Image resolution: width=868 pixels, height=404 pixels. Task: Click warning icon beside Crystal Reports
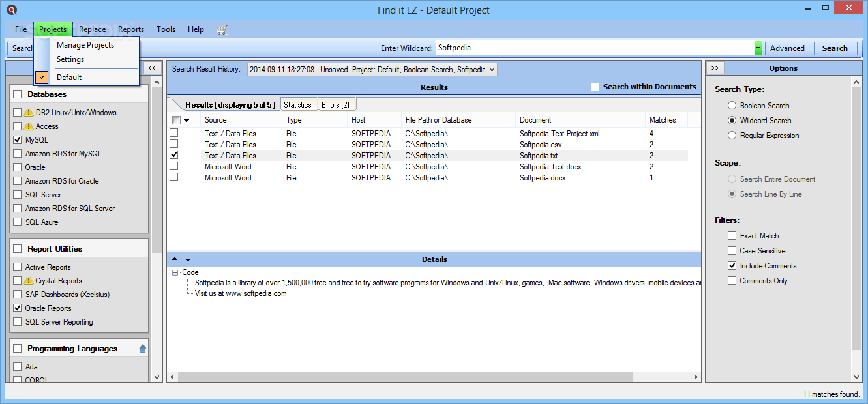(29, 281)
